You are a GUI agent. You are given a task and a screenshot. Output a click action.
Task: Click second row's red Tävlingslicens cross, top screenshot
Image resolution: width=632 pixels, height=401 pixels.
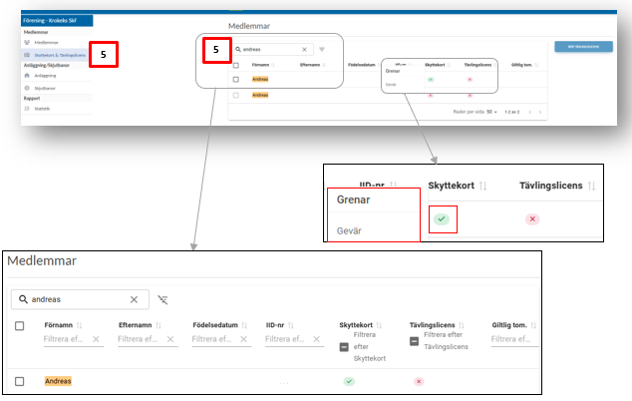(x=470, y=96)
